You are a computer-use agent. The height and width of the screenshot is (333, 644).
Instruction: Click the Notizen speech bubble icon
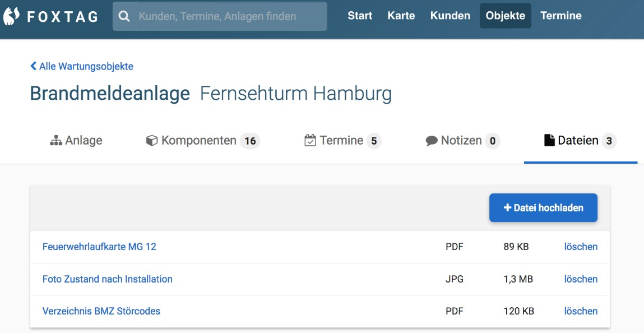click(432, 141)
